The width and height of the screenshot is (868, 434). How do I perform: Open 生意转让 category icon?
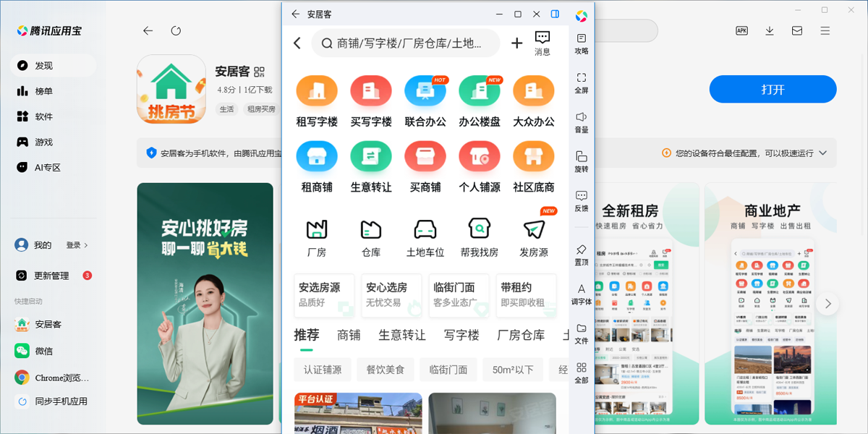point(371,157)
